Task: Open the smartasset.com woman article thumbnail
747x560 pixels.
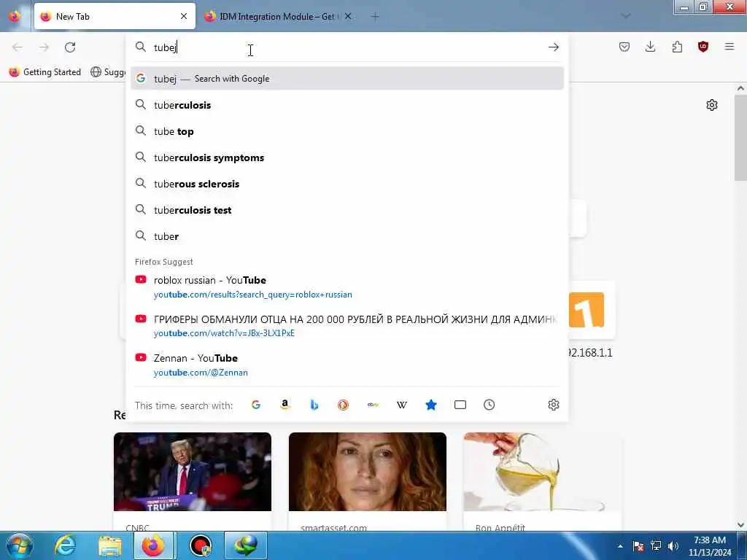Action: click(368, 472)
